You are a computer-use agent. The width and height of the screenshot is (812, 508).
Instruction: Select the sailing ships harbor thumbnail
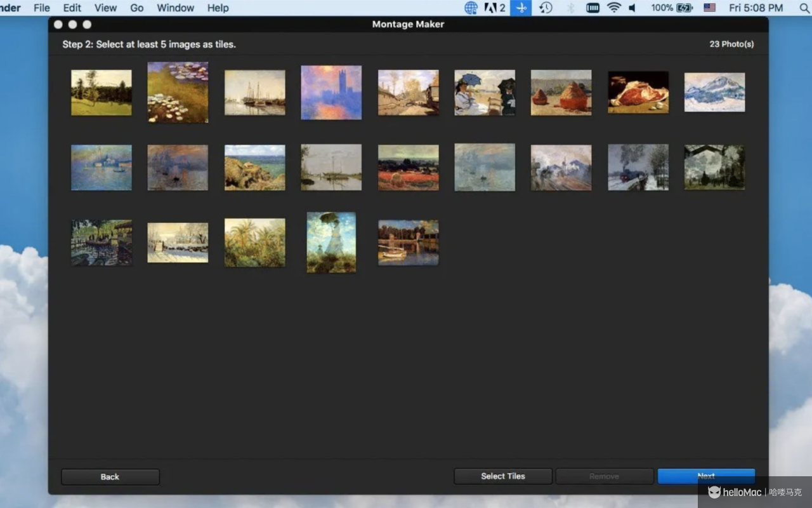pyautogui.click(x=255, y=93)
